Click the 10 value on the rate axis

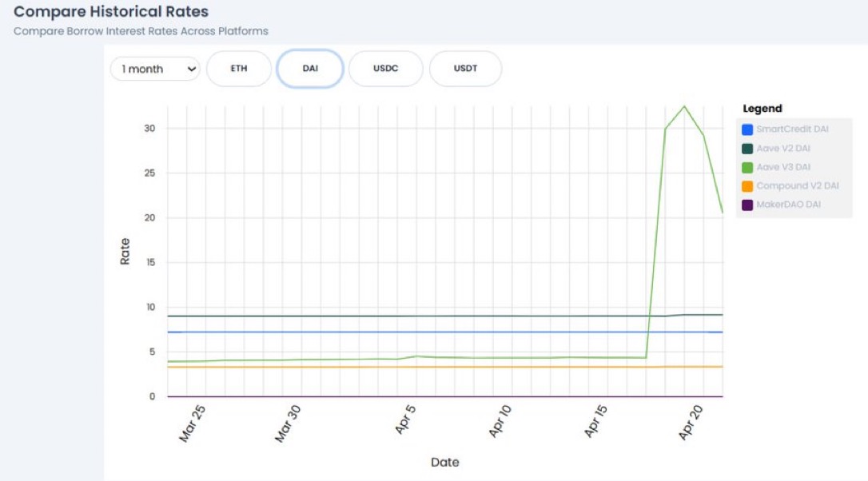(150, 307)
